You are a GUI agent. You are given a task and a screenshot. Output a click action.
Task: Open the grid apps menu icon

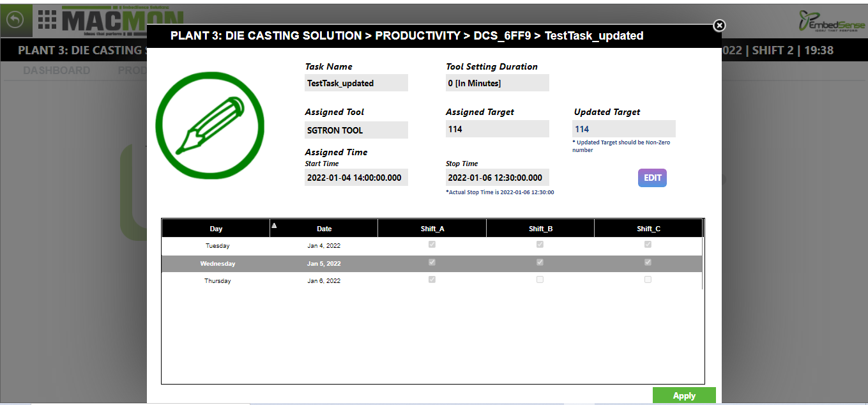coord(47,20)
